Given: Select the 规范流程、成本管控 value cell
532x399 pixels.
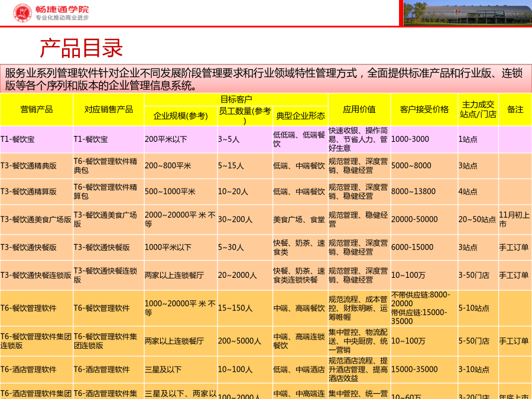Looking at the screenshot, I should tap(359, 308).
